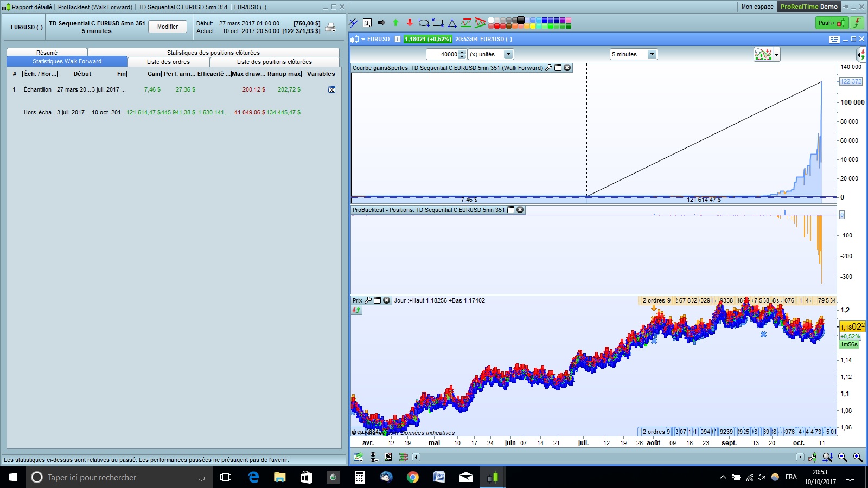Viewport: 868px width, 488px height.
Task: Click the auto-fit zoom magnifier with arrows
Action: pyautogui.click(x=827, y=457)
